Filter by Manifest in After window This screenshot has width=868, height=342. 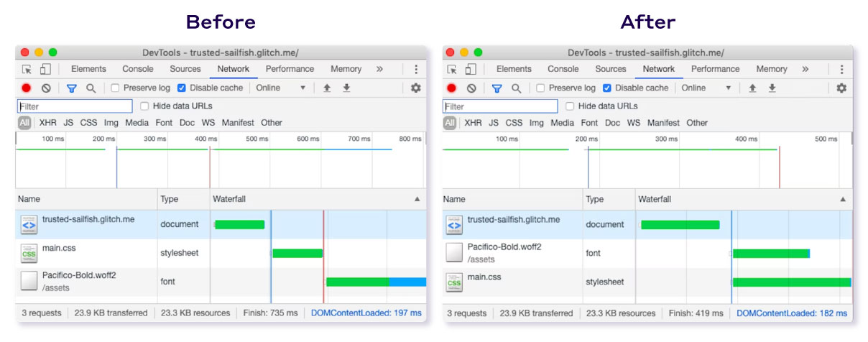(x=663, y=123)
